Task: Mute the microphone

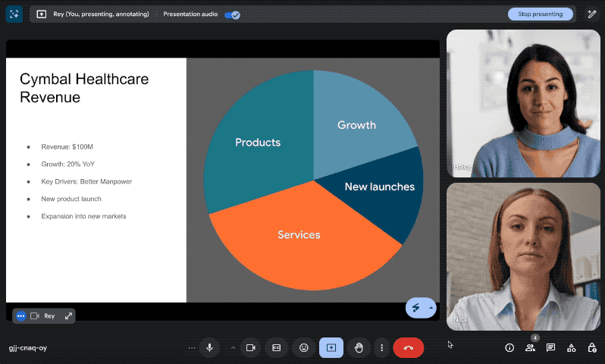Action: (209, 347)
